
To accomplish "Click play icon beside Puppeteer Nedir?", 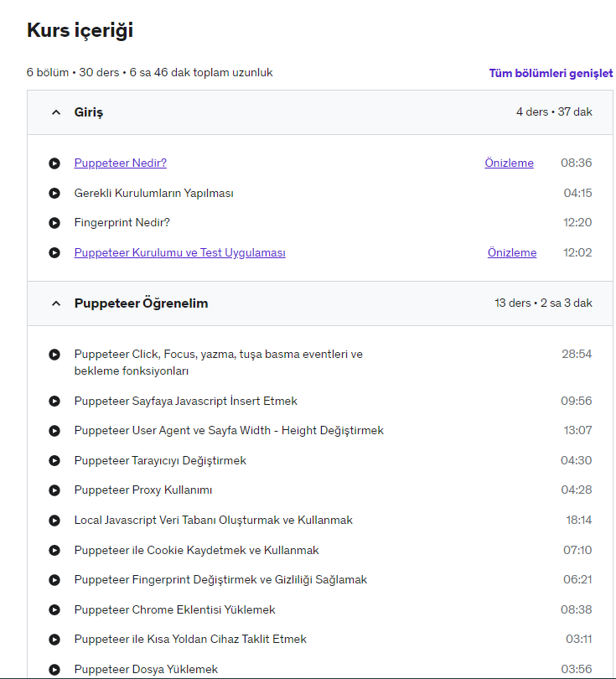I will (54, 163).
